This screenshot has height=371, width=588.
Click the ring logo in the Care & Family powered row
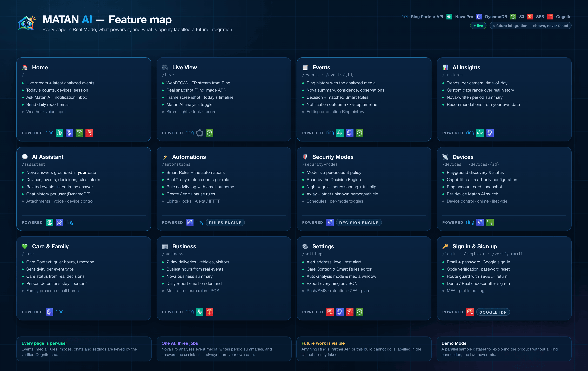(59, 312)
